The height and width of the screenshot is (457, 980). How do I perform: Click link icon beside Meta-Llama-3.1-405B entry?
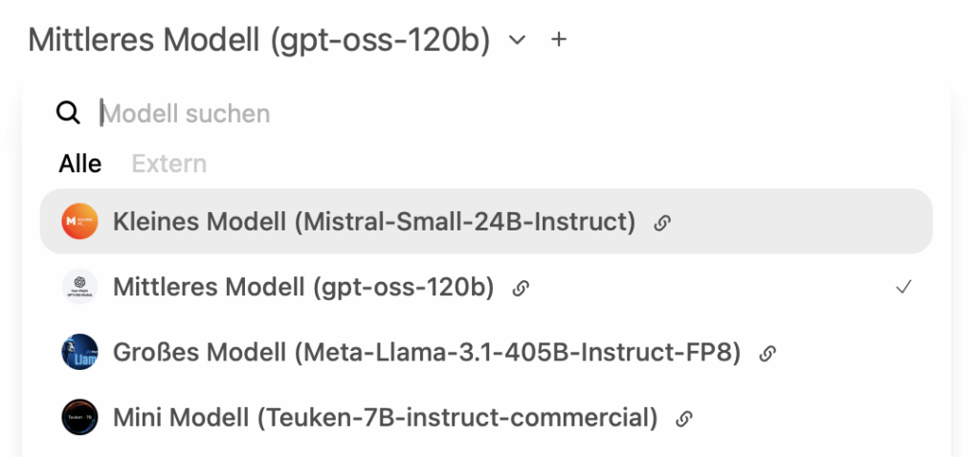point(767,354)
